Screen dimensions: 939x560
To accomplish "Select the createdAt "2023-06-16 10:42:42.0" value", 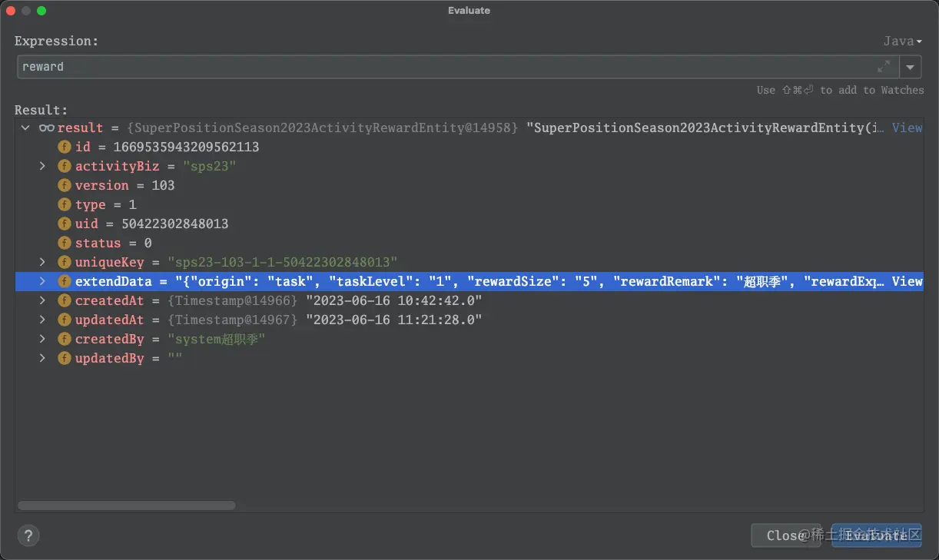I will click(393, 300).
